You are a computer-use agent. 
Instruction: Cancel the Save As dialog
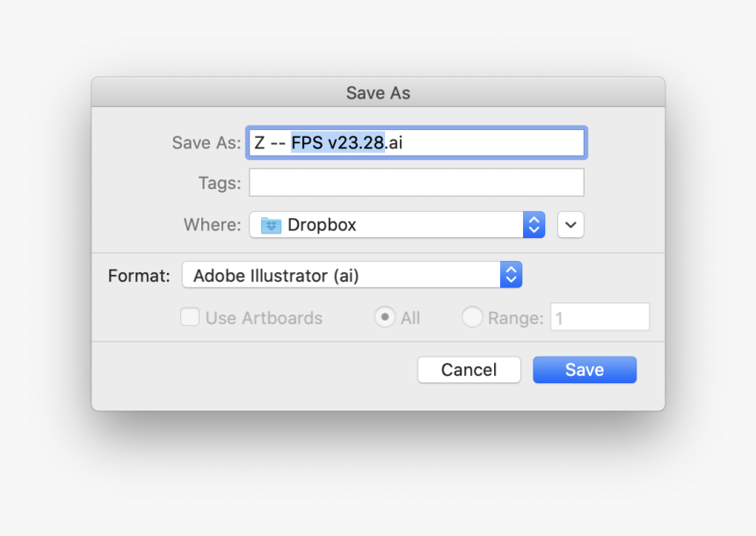click(469, 369)
